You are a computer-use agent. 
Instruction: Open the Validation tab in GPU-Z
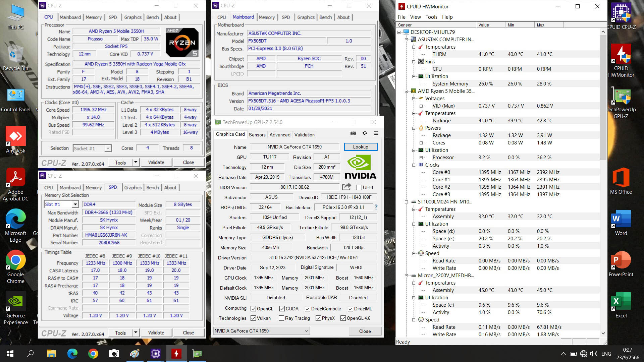[304, 135]
